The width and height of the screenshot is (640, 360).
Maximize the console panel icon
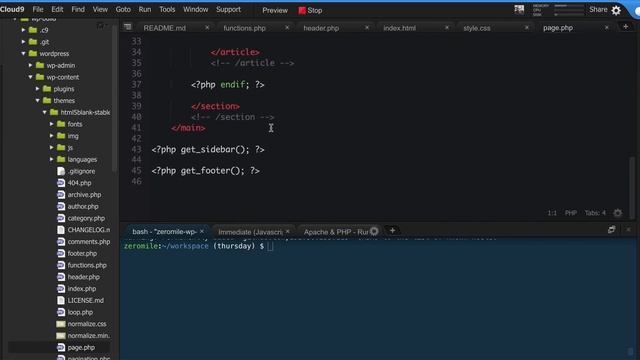(611, 230)
